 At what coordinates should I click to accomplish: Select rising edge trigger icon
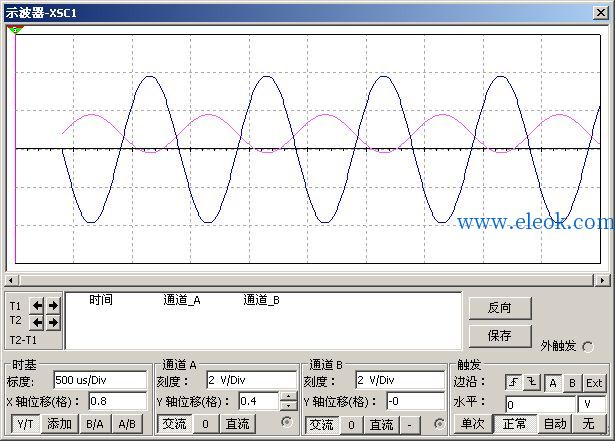click(x=514, y=382)
